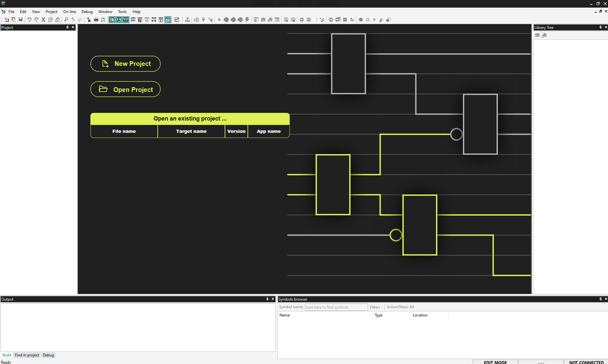Click the New project toolbar icon

point(7,20)
